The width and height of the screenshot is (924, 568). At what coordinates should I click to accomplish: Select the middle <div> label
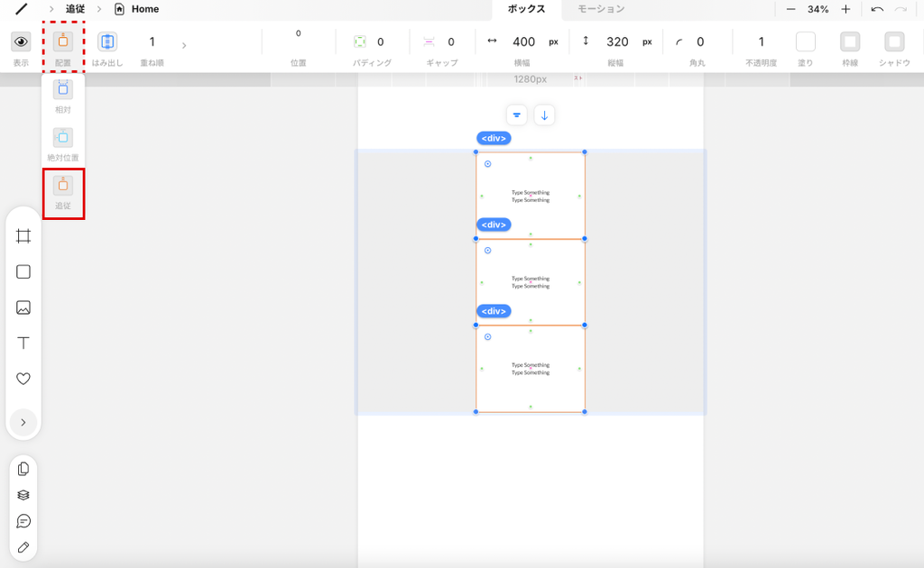point(494,224)
